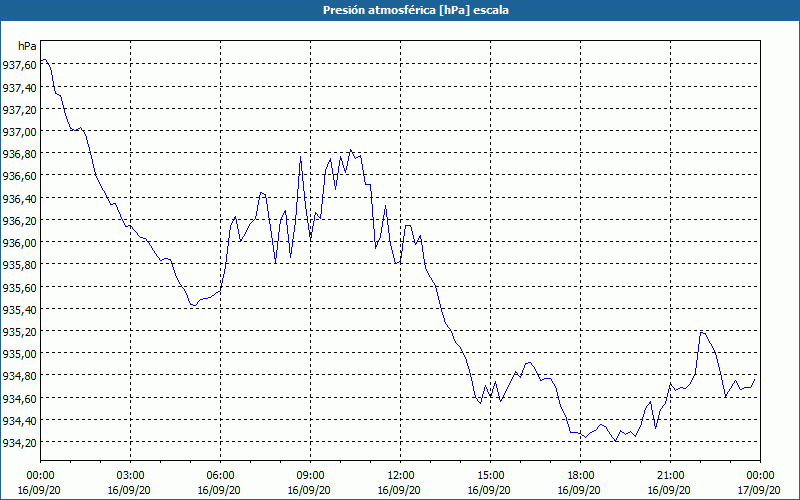
Task: Click the 18:00 time axis label
Action: point(581,476)
